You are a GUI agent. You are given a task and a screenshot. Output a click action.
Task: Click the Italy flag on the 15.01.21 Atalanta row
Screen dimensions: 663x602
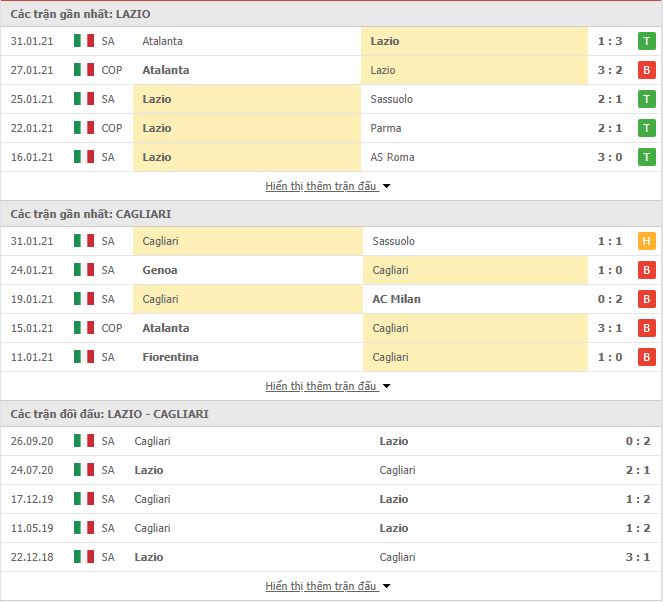point(84,328)
